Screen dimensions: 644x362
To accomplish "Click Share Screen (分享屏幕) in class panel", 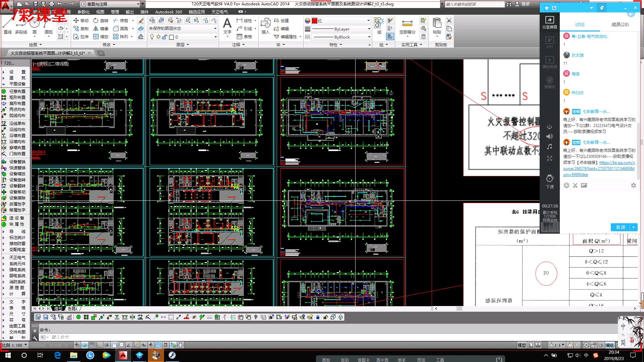I will click(549, 22).
